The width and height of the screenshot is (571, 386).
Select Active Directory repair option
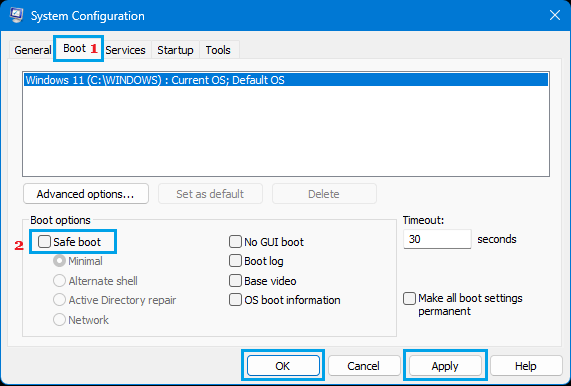click(x=59, y=300)
